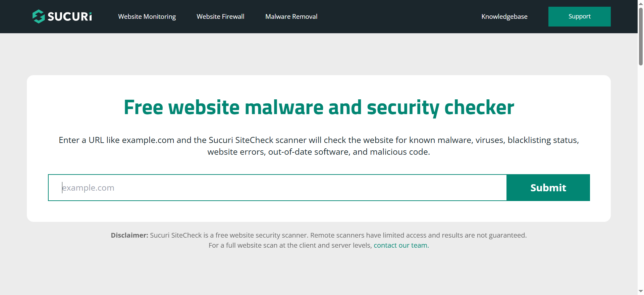Image resolution: width=644 pixels, height=295 pixels.
Task: Open Website Monitoring
Action: (x=147, y=16)
